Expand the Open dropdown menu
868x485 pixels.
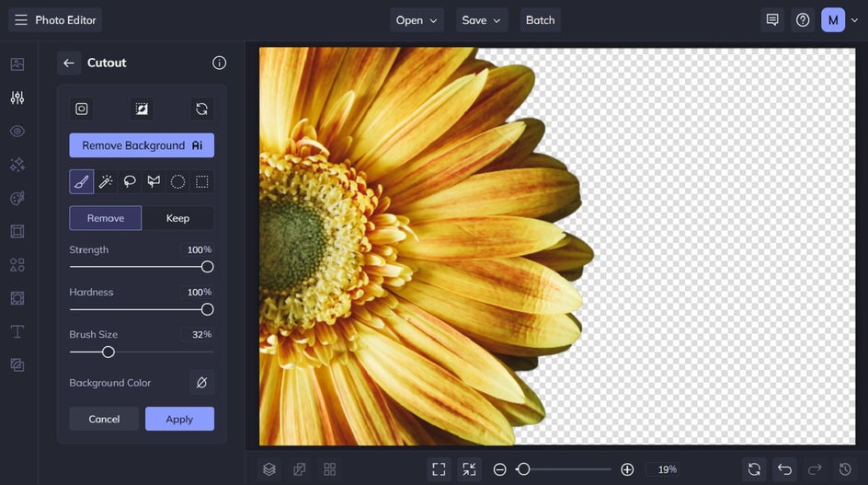point(417,20)
